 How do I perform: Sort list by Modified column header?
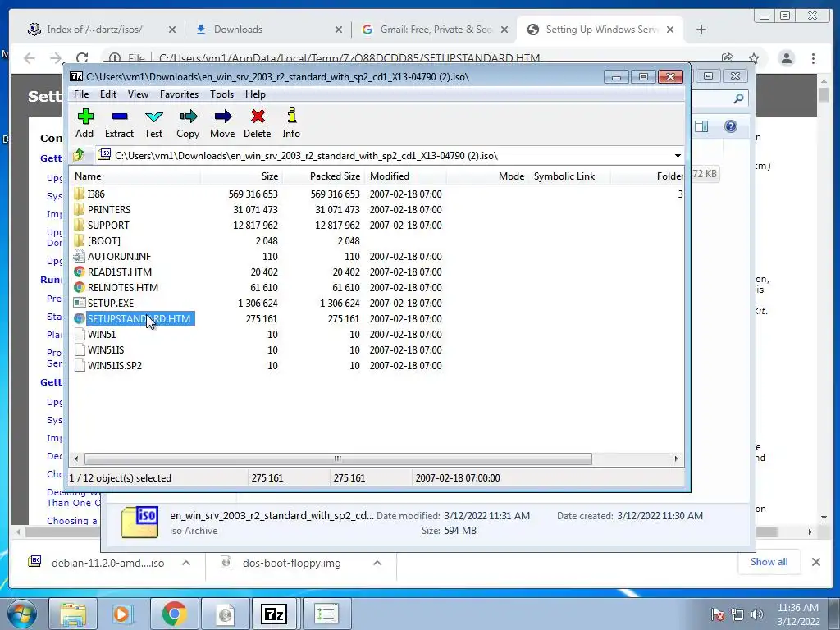405,176
